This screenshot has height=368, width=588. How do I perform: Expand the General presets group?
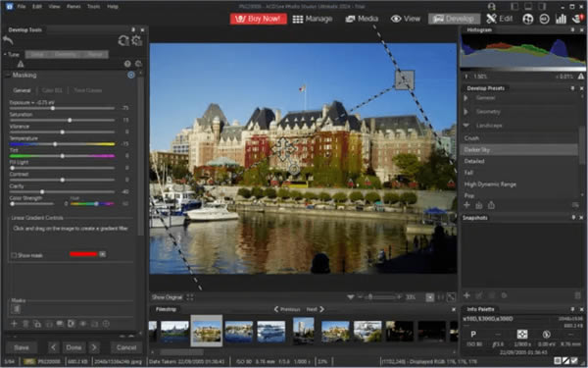click(x=466, y=98)
